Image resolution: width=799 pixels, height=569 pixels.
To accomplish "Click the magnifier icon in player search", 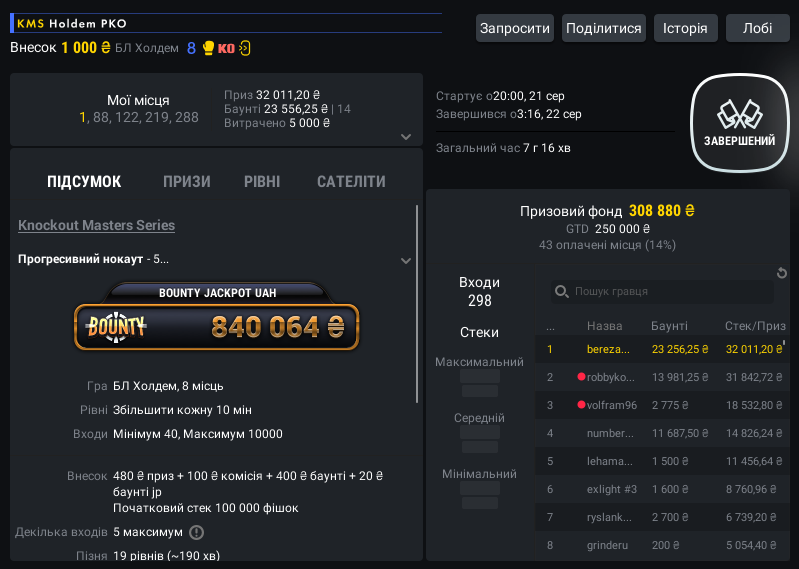I will click(x=562, y=291).
